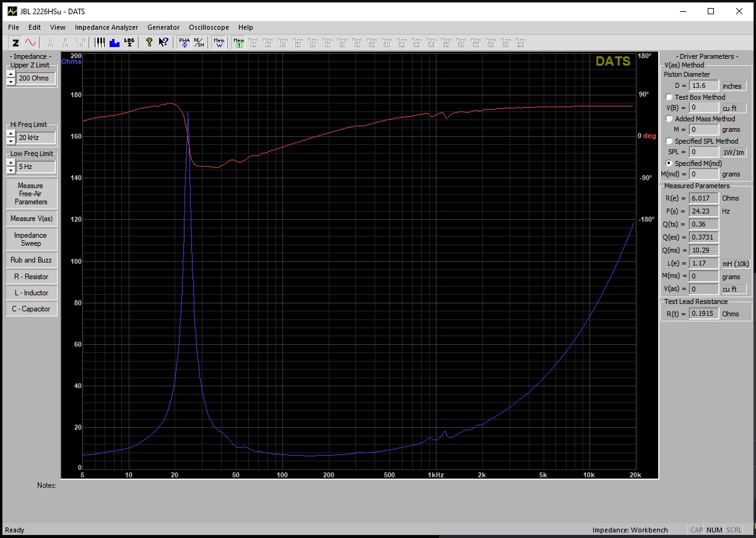This screenshot has height=538, width=756.
Task: Select the Z impedance analyzer icon
Action: 15,42
